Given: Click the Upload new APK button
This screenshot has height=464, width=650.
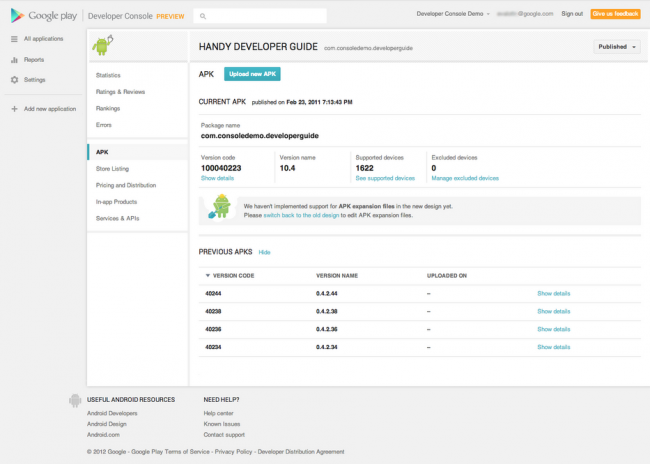Looking at the screenshot, I should click(252, 74).
